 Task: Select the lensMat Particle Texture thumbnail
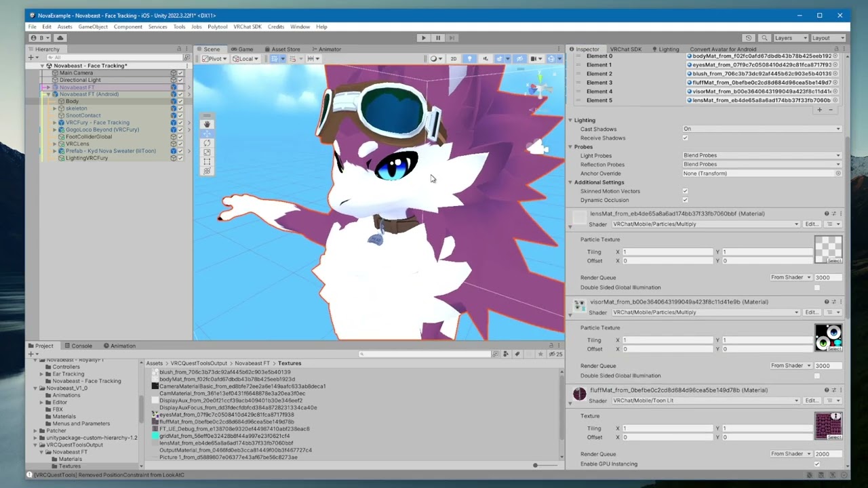(x=828, y=250)
